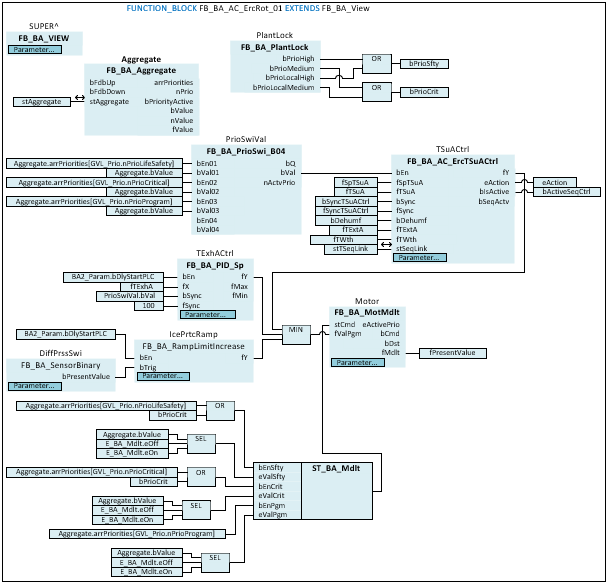The width and height of the screenshot is (609, 584).
Task: Select nPrioProgram input at bEn03
Action: (94, 202)
